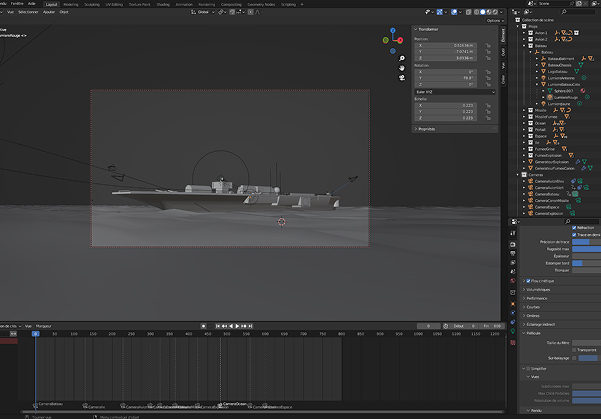Viewport: 601px width, 419px height.
Task: Open the Object Constraints properties tab icon
Action: pyautogui.click(x=513, y=322)
